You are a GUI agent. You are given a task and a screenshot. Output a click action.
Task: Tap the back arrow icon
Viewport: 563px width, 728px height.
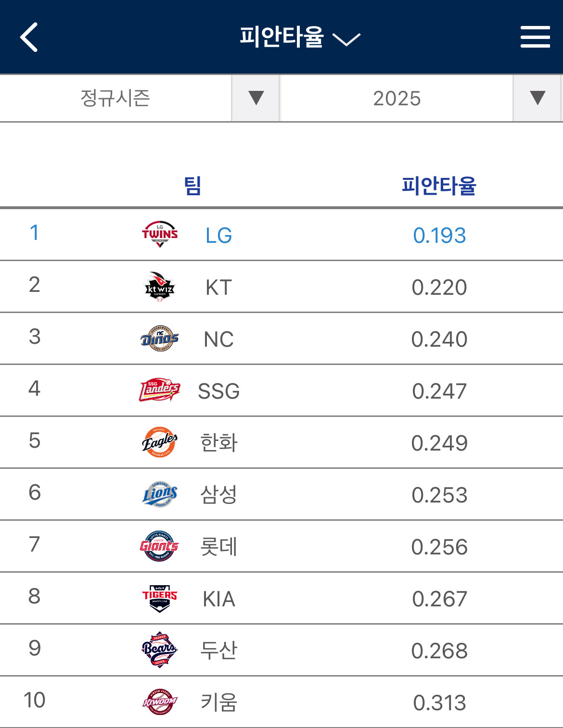tap(29, 37)
